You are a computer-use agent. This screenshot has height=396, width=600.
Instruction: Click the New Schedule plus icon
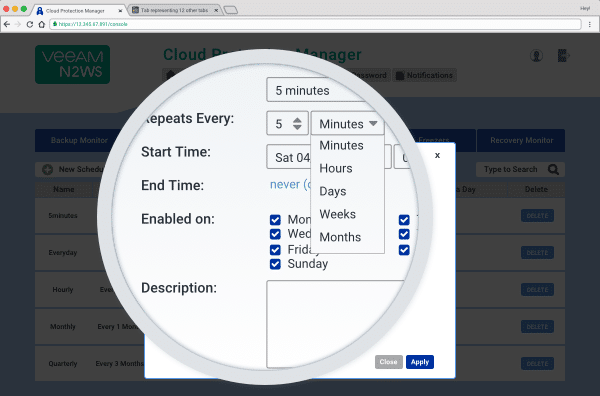point(47,169)
